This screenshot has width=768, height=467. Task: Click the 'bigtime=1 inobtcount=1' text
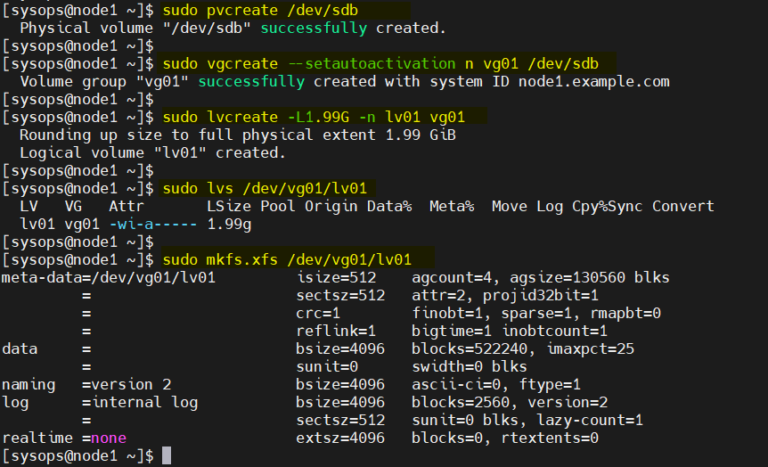pyautogui.click(x=509, y=331)
